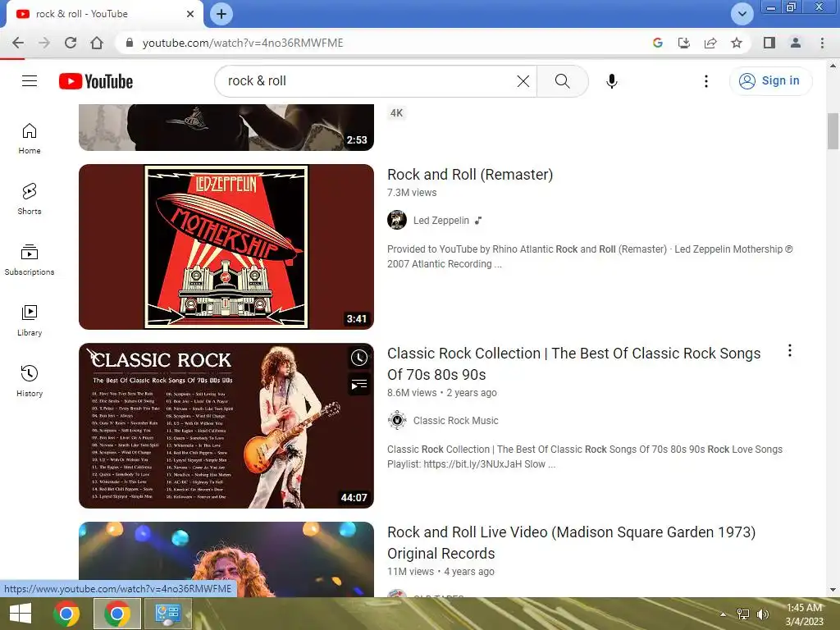Click the YouTube logo

click(96, 81)
